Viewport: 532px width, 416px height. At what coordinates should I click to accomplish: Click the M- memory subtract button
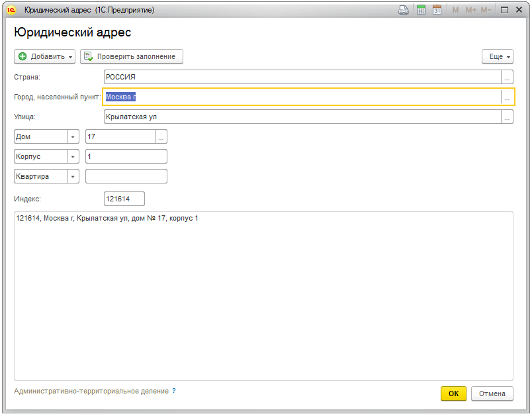486,11
